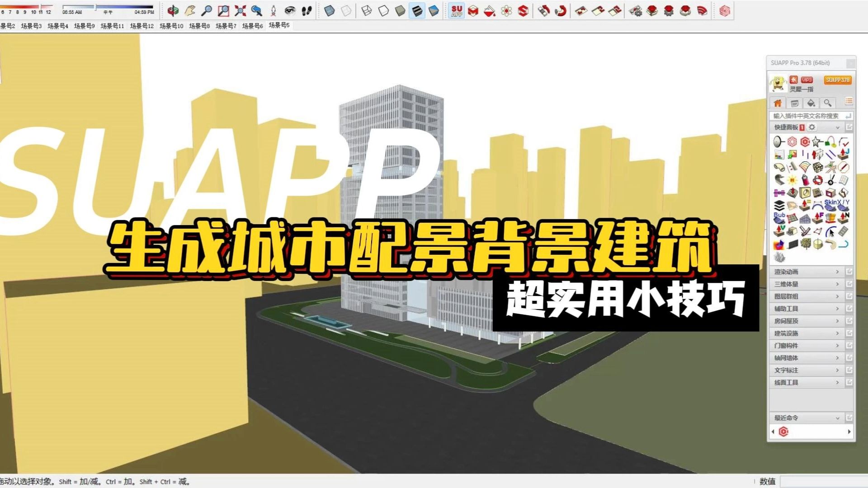Click recent command red hexagon icon
The height and width of the screenshot is (488, 868).
[783, 432]
